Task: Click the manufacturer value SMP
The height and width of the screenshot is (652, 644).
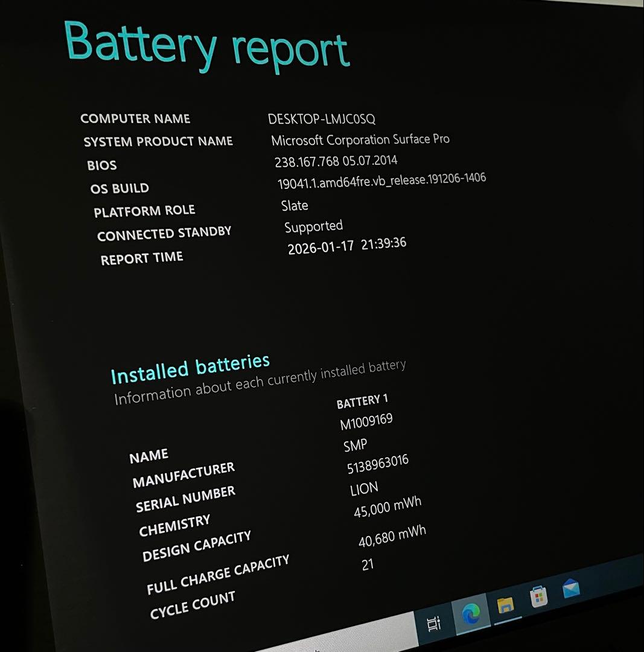Action: click(x=355, y=444)
